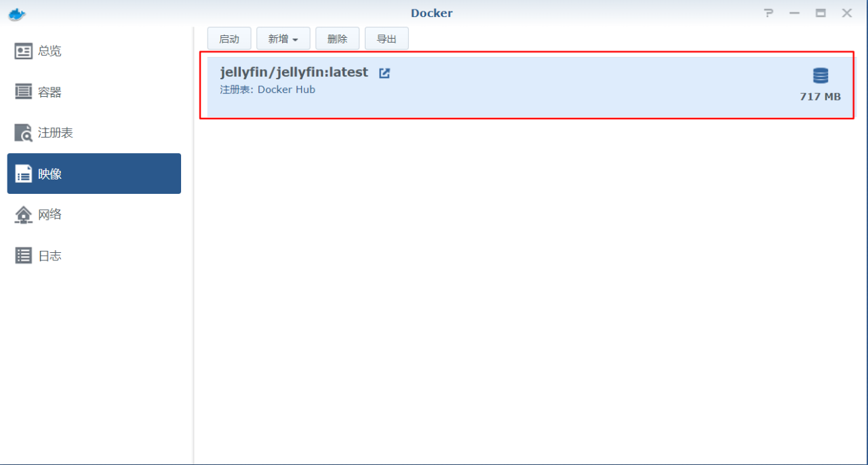Click the 删除 delete button
868x465 pixels.
point(337,39)
